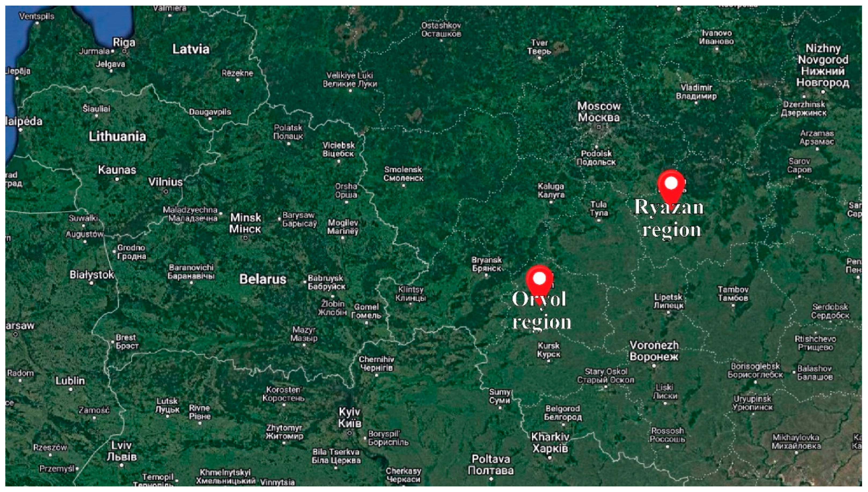Select the Vilnius city label
The image size is (868, 492).
tap(166, 182)
